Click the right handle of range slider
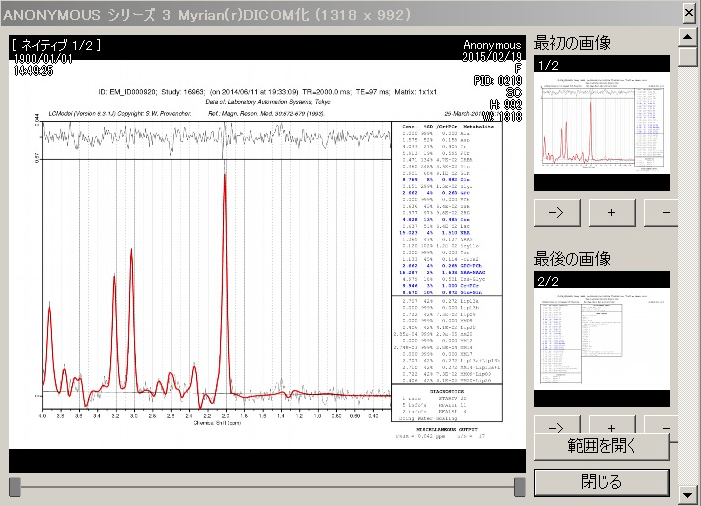 tap(519, 487)
